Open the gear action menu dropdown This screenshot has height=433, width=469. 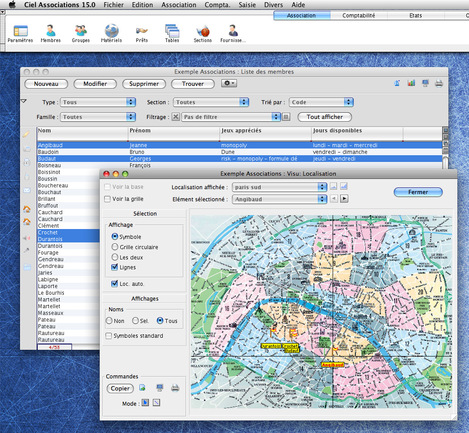tap(229, 83)
